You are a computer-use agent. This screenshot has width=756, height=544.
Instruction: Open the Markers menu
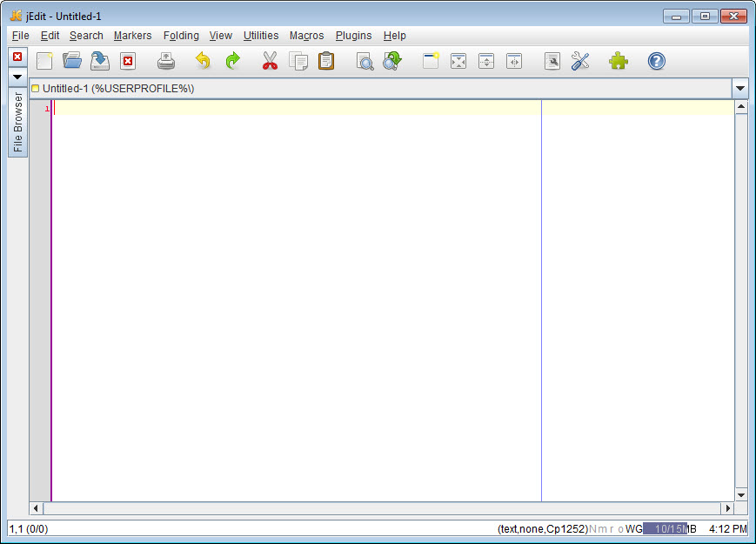pyautogui.click(x=132, y=36)
